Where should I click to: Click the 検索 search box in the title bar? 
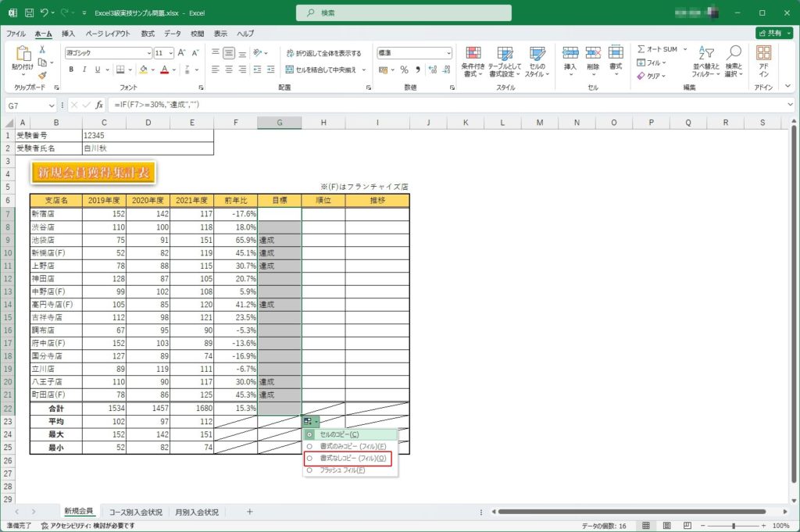(404, 12)
